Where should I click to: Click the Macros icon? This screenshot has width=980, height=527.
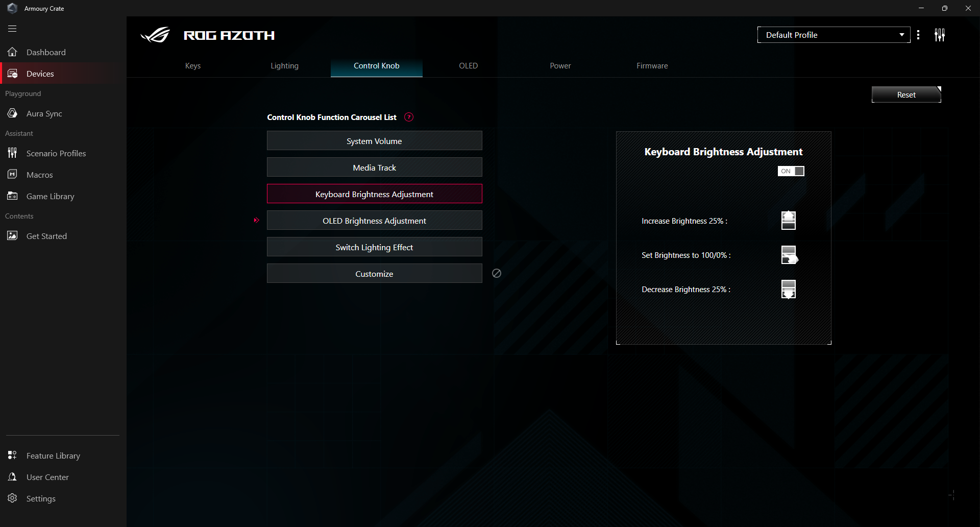tap(12, 175)
